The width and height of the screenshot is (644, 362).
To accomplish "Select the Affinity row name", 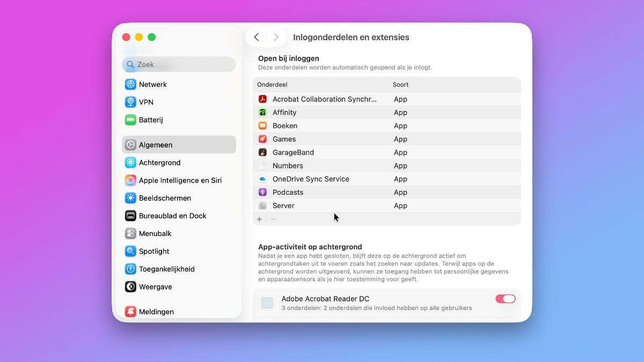I will tap(284, 113).
